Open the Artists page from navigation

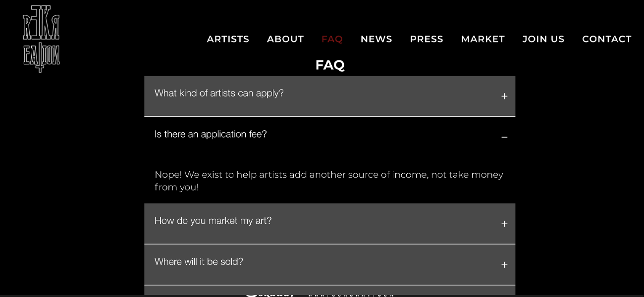[228, 39]
